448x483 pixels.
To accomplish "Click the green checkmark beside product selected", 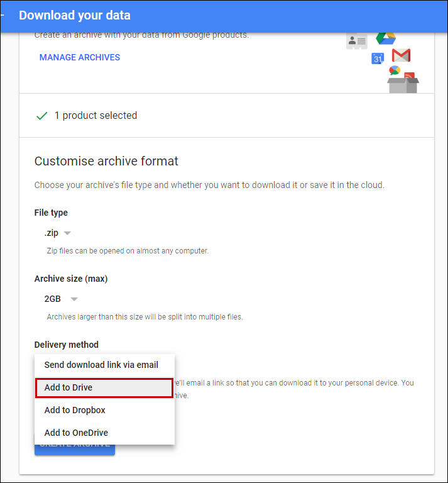I will click(x=42, y=116).
